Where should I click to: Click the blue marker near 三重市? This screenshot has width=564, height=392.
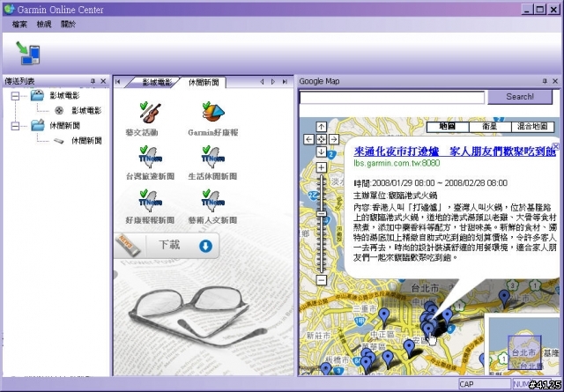(x=384, y=316)
